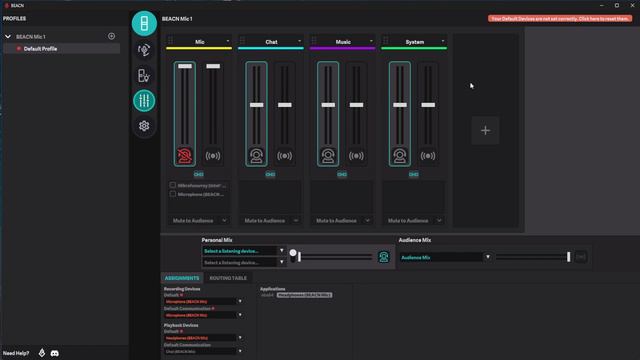Unmute the Mic channel personal headphone icon
This screenshot has width=640, height=360.
(184, 156)
